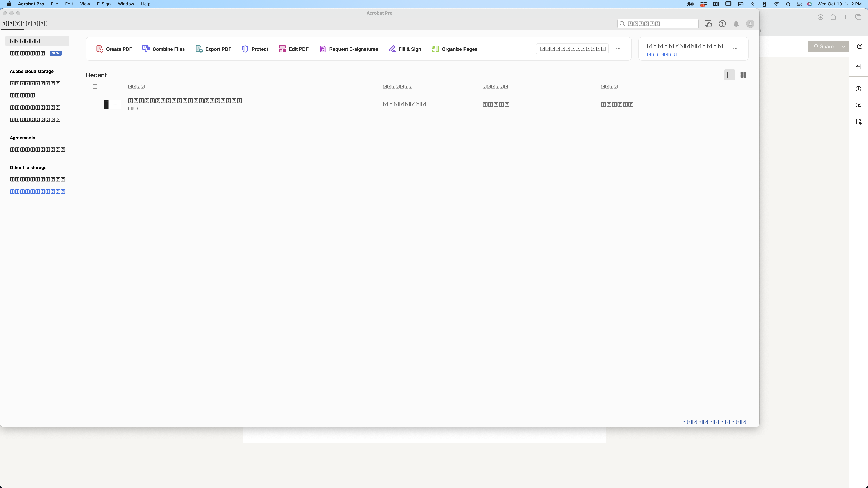This screenshot has height=488, width=868.
Task: Select the Edit PDF tool
Action: [293, 49]
